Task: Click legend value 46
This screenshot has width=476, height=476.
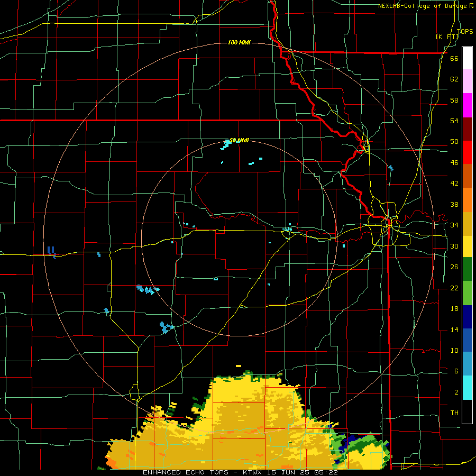Action: tap(454, 163)
